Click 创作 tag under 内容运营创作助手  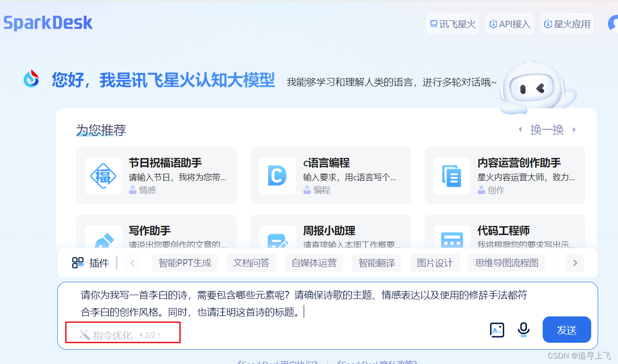[x=491, y=190]
